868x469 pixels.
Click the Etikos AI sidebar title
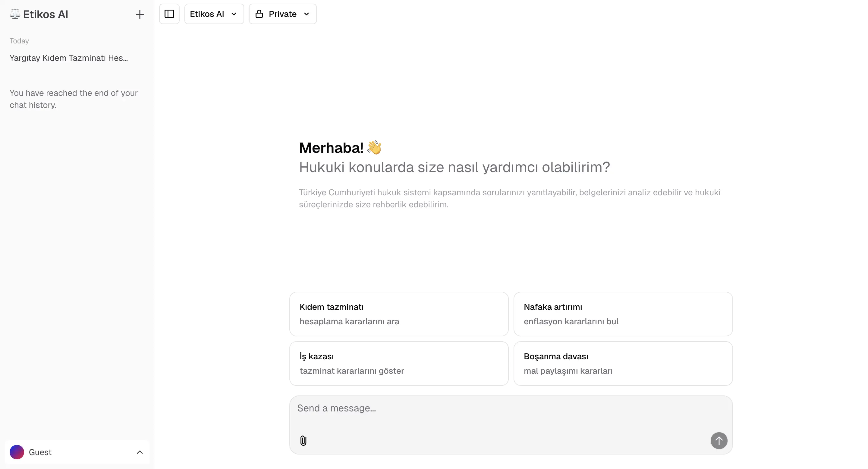46,14
